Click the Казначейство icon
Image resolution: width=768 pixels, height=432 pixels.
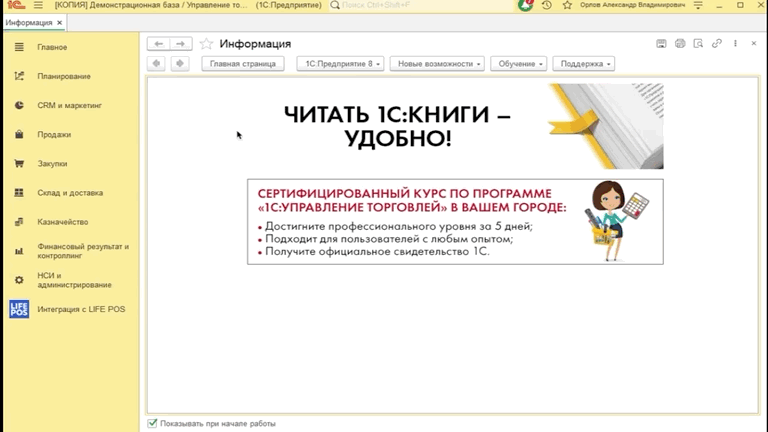pos(19,222)
